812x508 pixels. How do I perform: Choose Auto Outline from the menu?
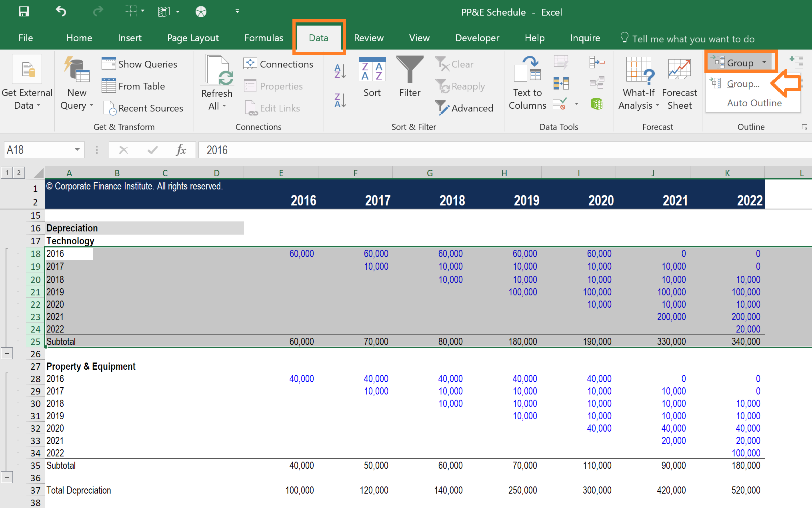(x=754, y=103)
